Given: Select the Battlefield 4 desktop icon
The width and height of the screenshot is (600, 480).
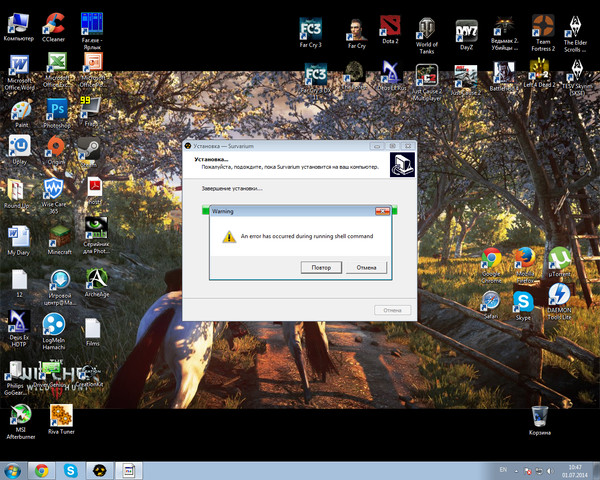Looking at the screenshot, I should tap(504, 77).
